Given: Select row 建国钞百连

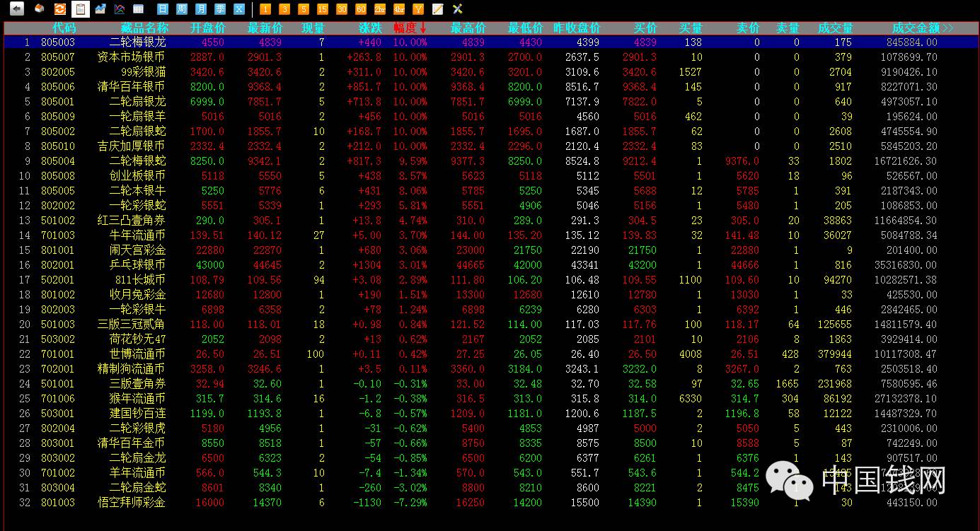Looking at the screenshot, I should [x=490, y=413].
